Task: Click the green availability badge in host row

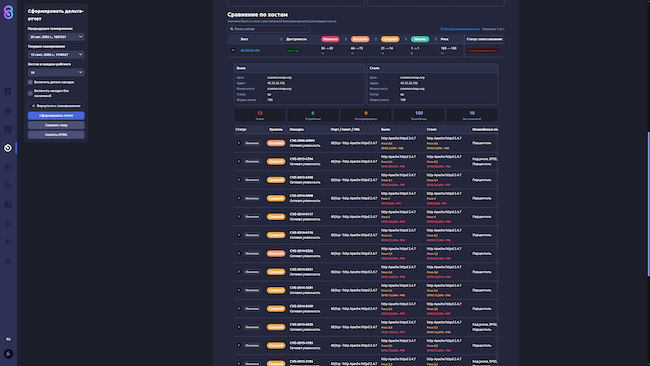Action: (293, 51)
